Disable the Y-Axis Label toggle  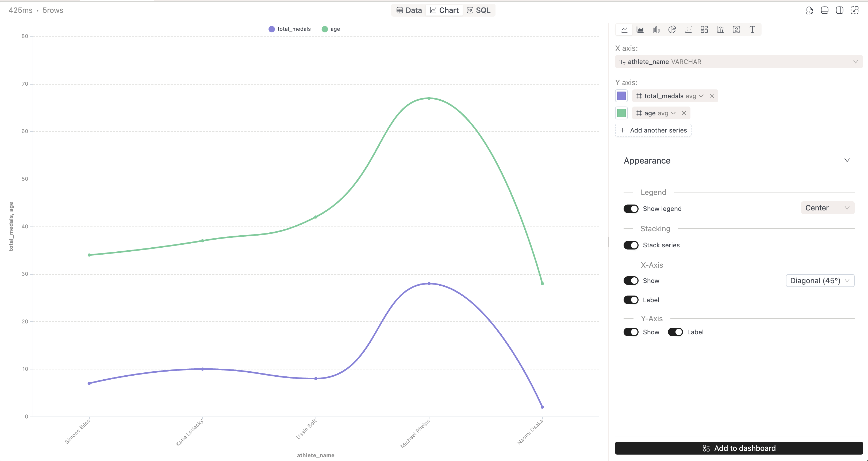675,332
